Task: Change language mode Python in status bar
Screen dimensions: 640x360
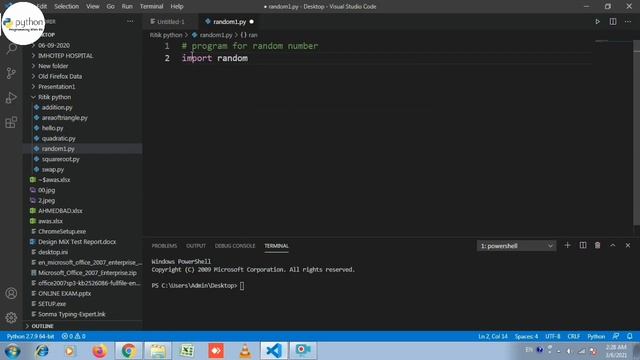Action: point(596,336)
